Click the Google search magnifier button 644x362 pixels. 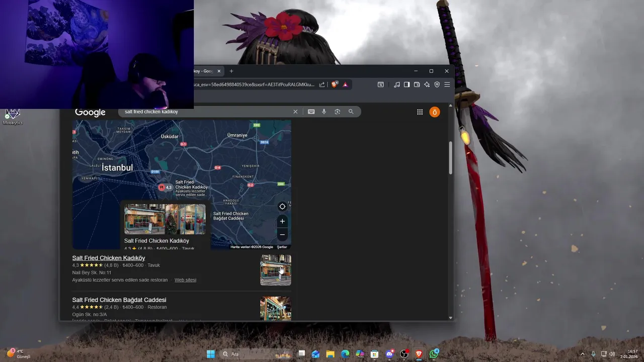click(x=351, y=112)
